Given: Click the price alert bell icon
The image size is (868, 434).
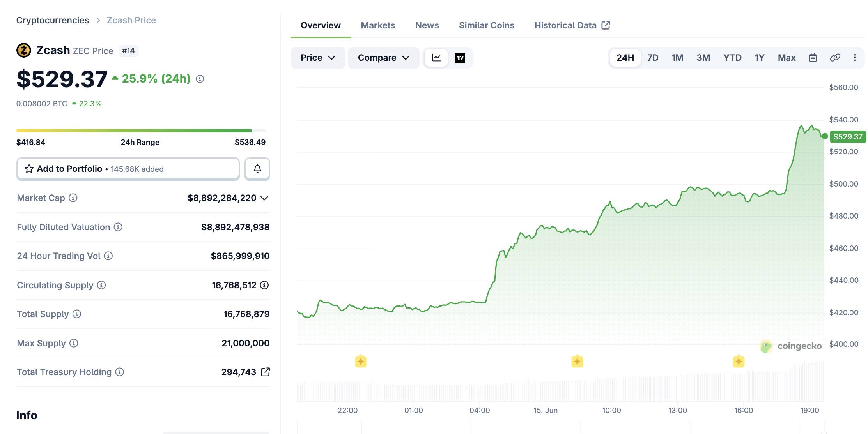Looking at the screenshot, I should click(257, 169).
